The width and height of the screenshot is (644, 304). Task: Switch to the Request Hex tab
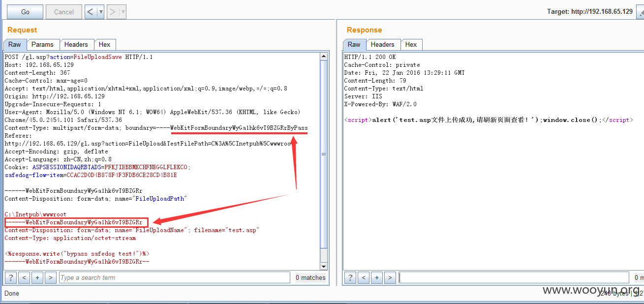click(x=105, y=44)
